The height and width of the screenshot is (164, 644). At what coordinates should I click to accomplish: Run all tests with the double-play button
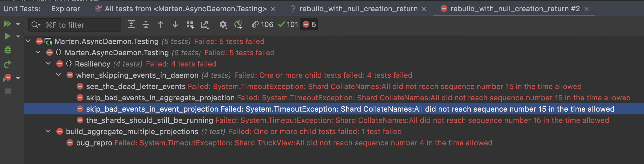(x=8, y=24)
